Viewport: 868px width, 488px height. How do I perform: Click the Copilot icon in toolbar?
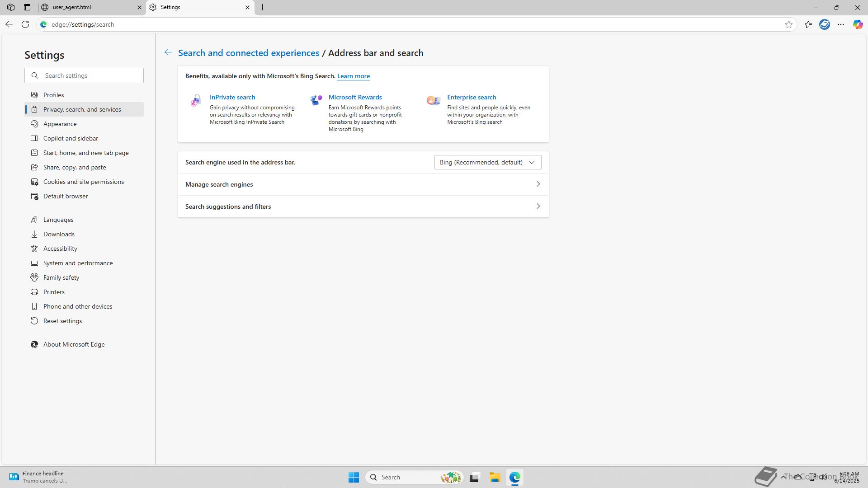858,24
